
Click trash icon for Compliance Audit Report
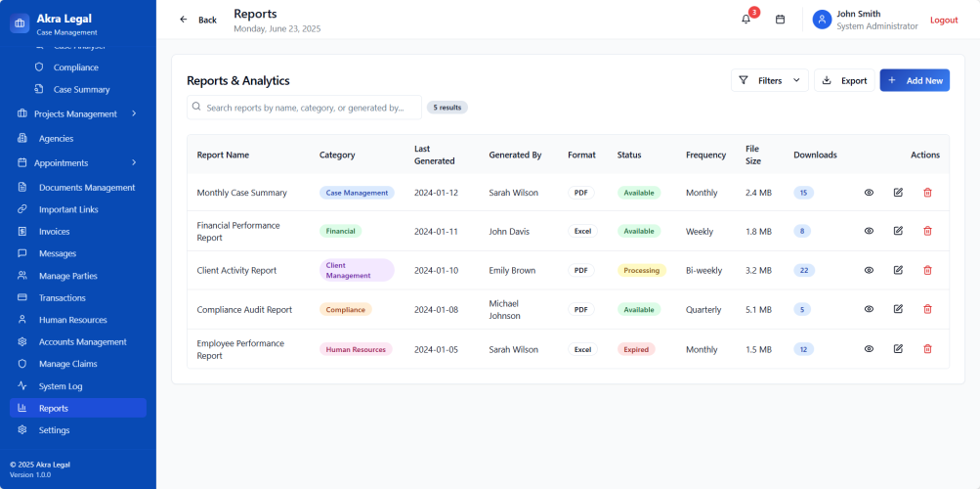927,309
